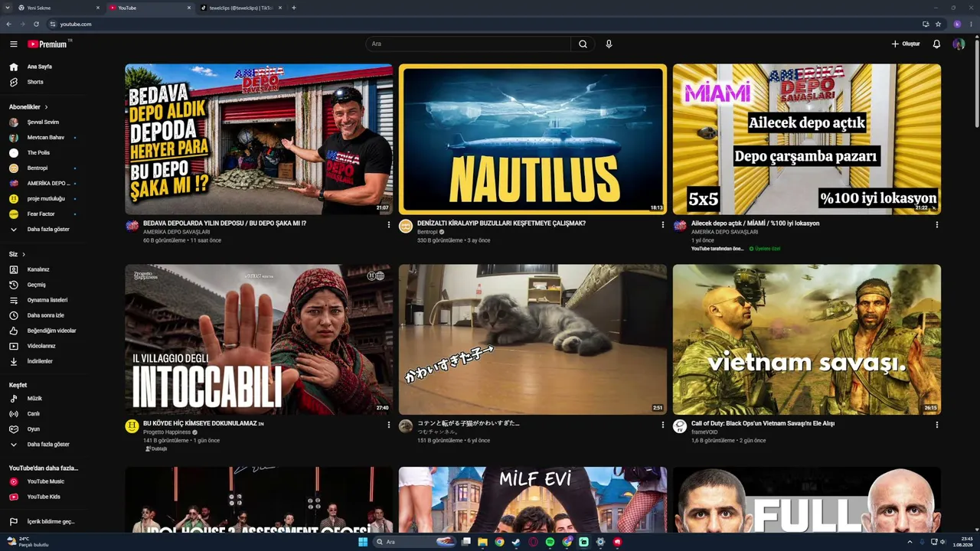Open Steam from the taskbar
The image size is (980, 551).
[516, 542]
